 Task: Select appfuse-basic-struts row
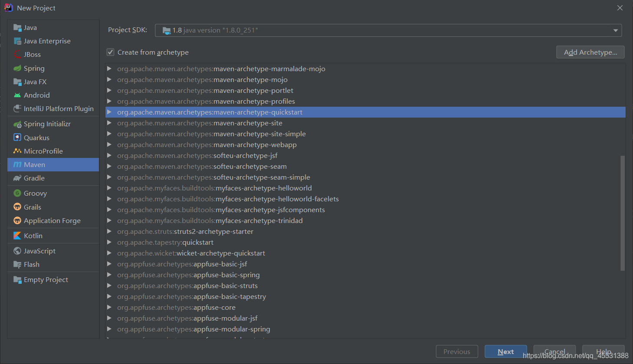coord(365,285)
